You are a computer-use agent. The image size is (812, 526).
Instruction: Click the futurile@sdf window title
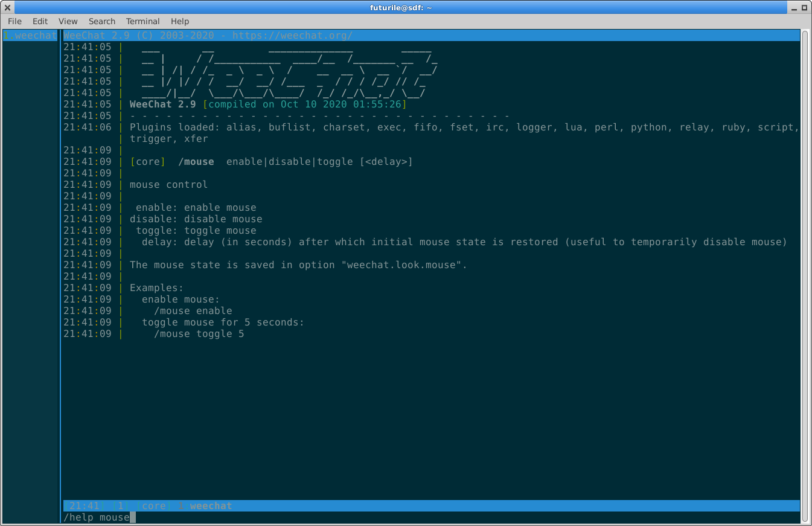point(401,7)
